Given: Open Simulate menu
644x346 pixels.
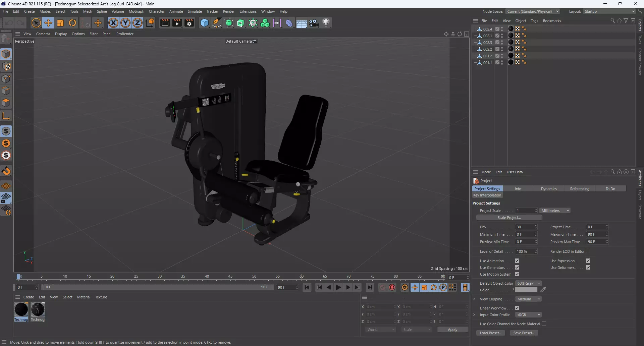Looking at the screenshot, I should click(x=195, y=11).
